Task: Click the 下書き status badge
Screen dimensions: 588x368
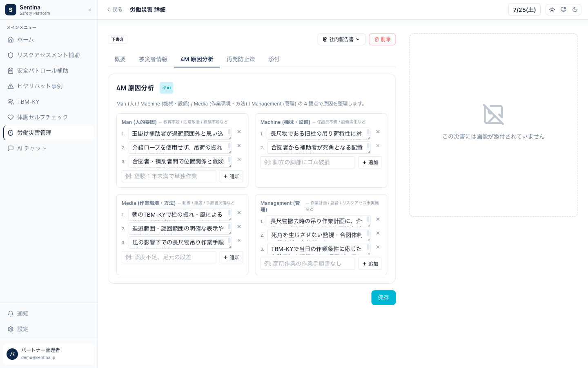Action: pyautogui.click(x=118, y=39)
